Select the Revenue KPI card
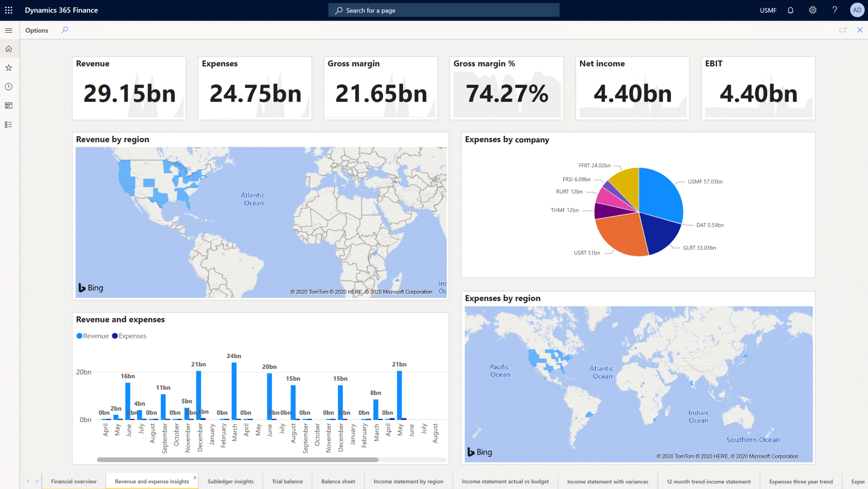This screenshot has height=489, width=868. [129, 88]
